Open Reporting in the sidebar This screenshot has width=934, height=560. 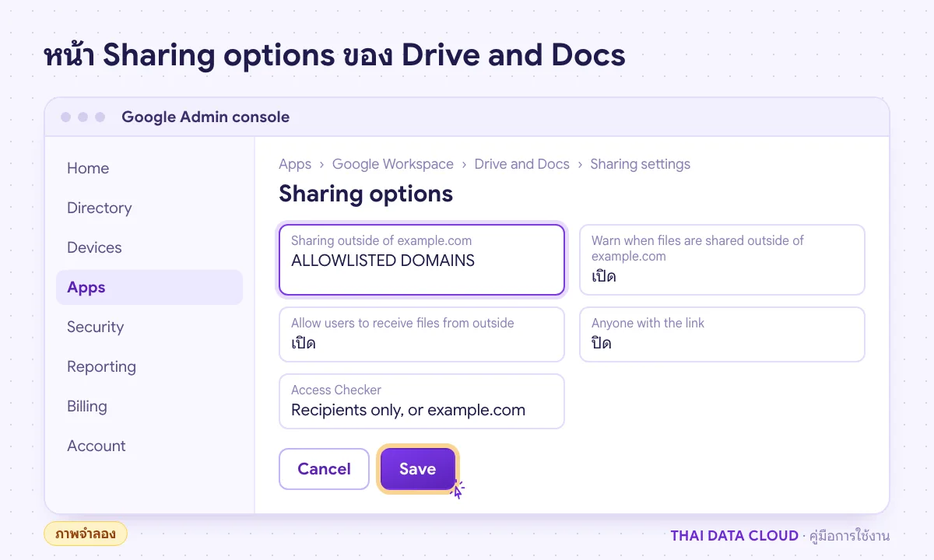(149, 366)
